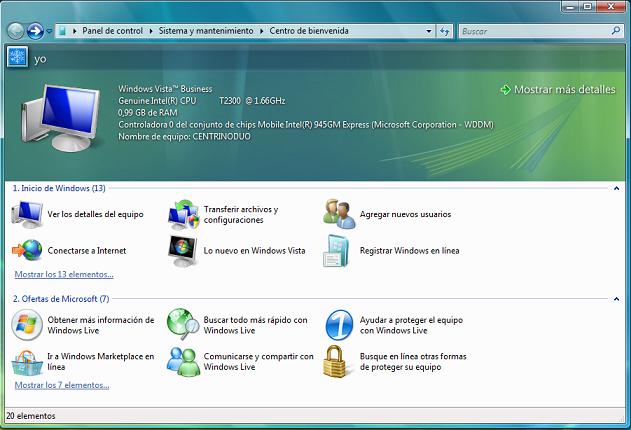This screenshot has width=631, height=430.
Task: Click the large computer image in header
Action: pos(61,118)
